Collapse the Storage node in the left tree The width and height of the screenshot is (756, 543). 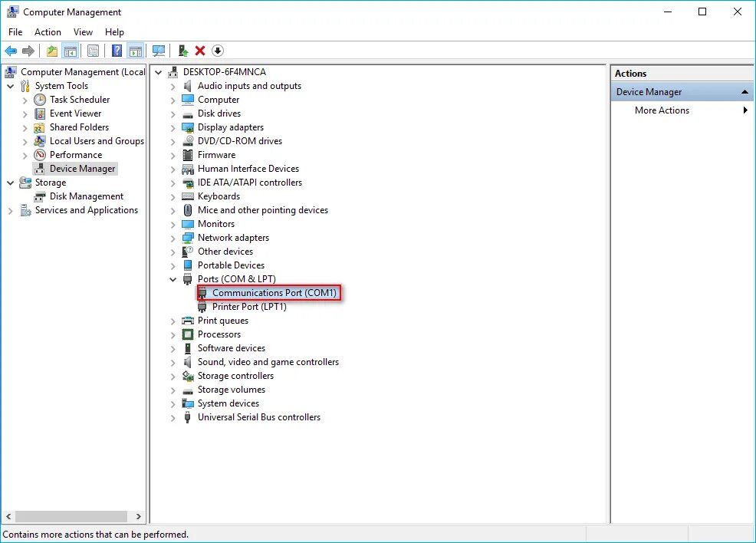[x=10, y=183]
